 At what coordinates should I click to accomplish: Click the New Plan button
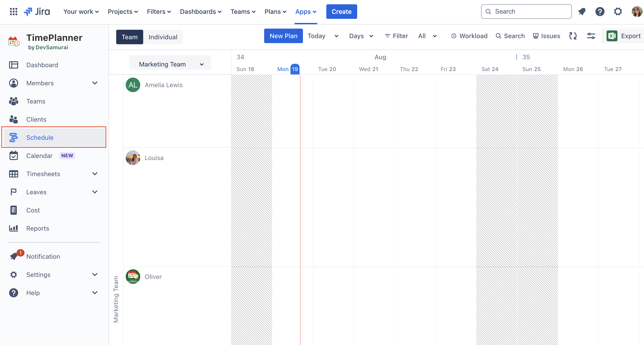[283, 36]
